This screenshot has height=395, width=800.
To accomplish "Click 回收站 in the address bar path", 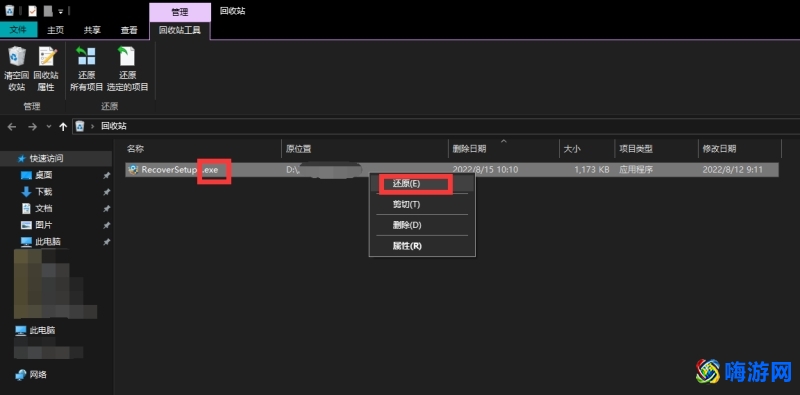I will [114, 126].
